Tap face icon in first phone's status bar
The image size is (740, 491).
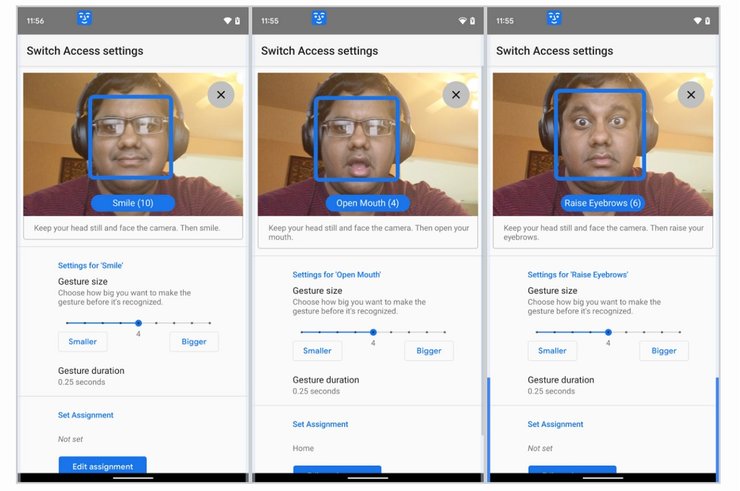coord(85,18)
